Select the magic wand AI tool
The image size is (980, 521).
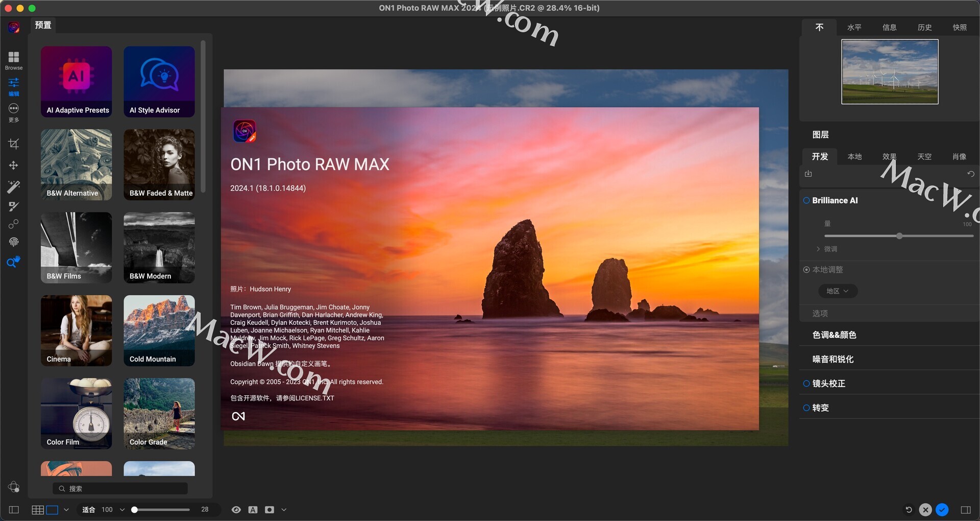coord(14,186)
